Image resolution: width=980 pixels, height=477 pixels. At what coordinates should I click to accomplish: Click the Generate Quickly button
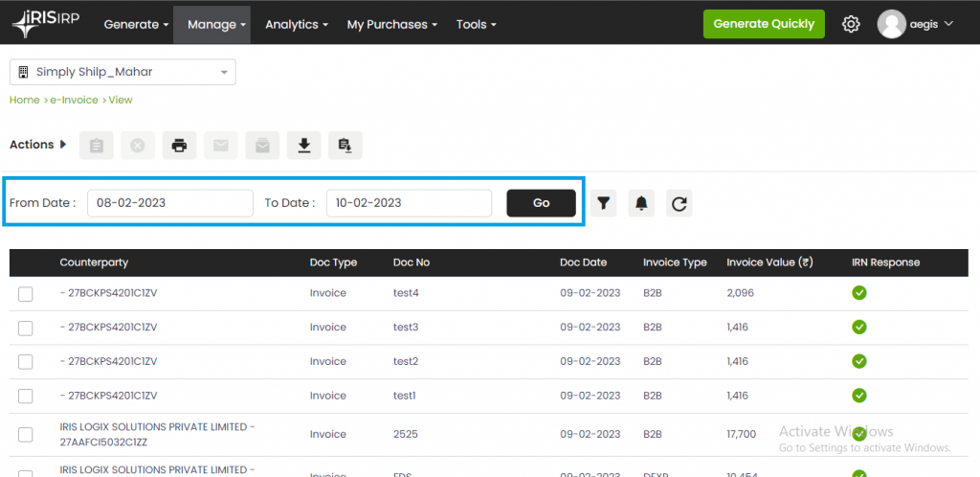click(x=764, y=24)
